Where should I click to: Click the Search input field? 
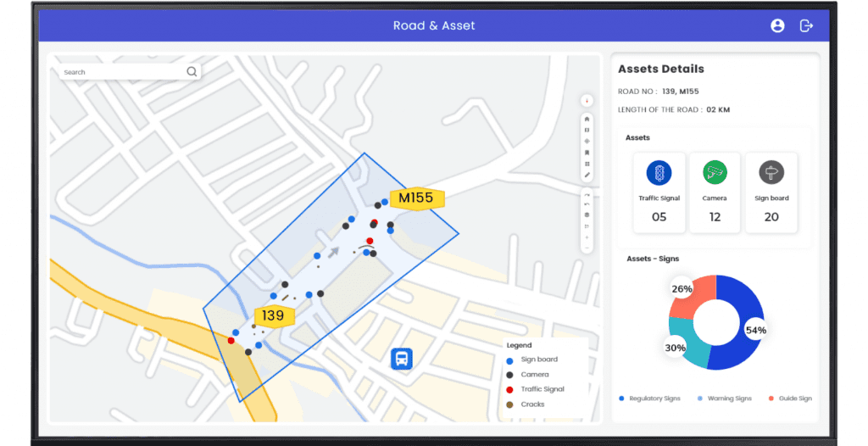(x=123, y=72)
